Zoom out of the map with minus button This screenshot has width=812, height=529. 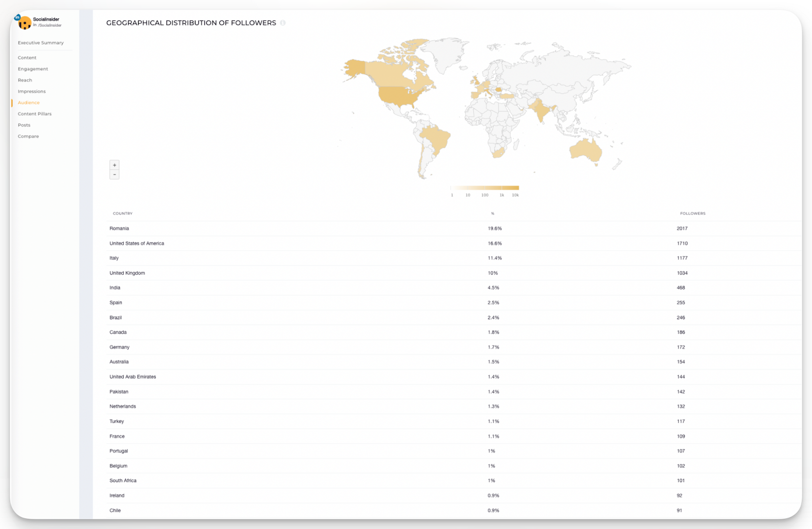115,175
